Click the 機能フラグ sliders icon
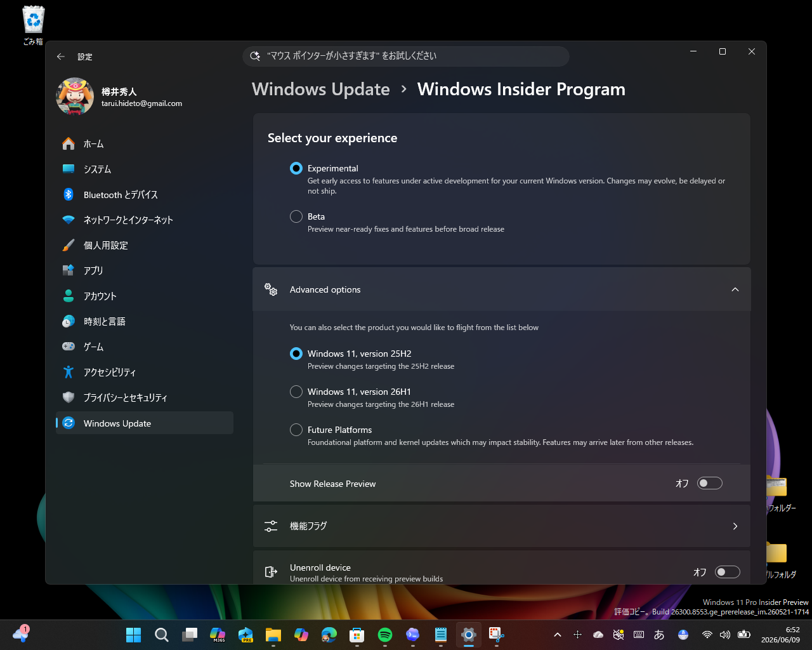The height and width of the screenshot is (650, 812). tap(271, 526)
